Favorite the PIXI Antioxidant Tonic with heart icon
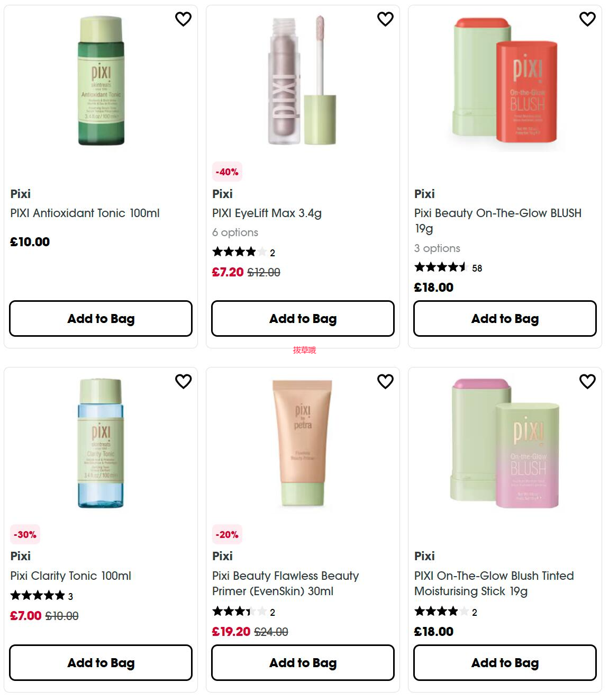 click(x=183, y=19)
